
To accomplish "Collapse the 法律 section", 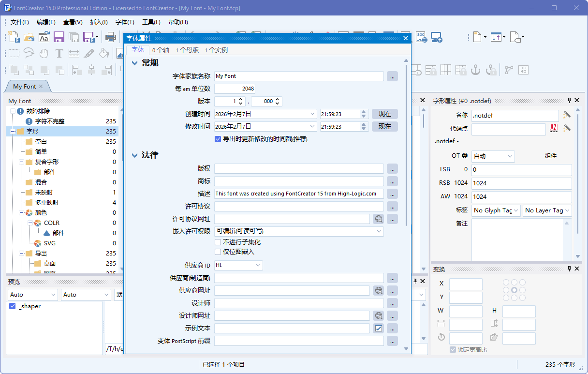I will [134, 156].
